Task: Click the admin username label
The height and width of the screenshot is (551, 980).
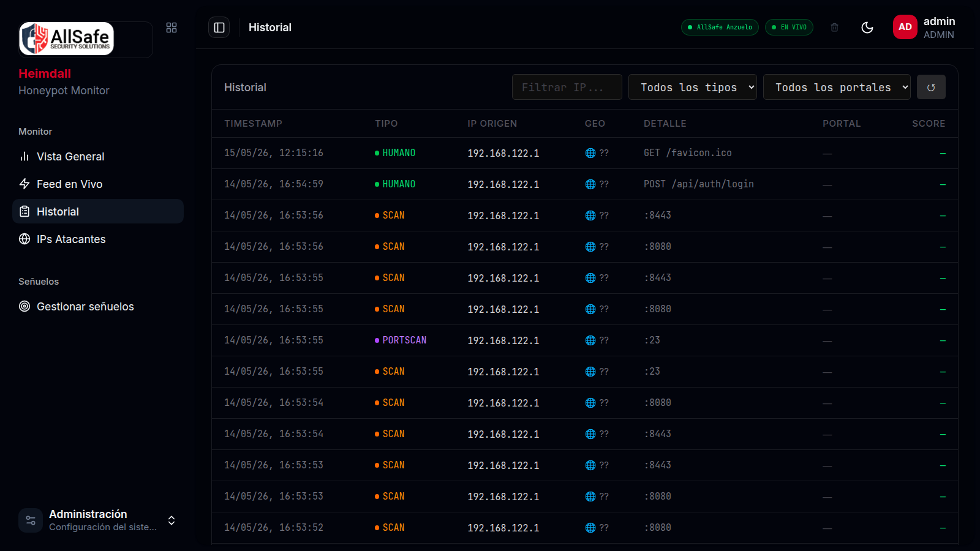Action: [939, 21]
